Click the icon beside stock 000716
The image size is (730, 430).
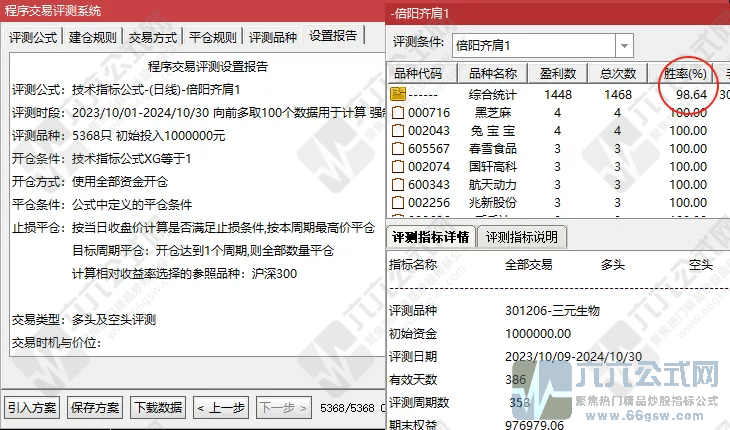coord(398,112)
